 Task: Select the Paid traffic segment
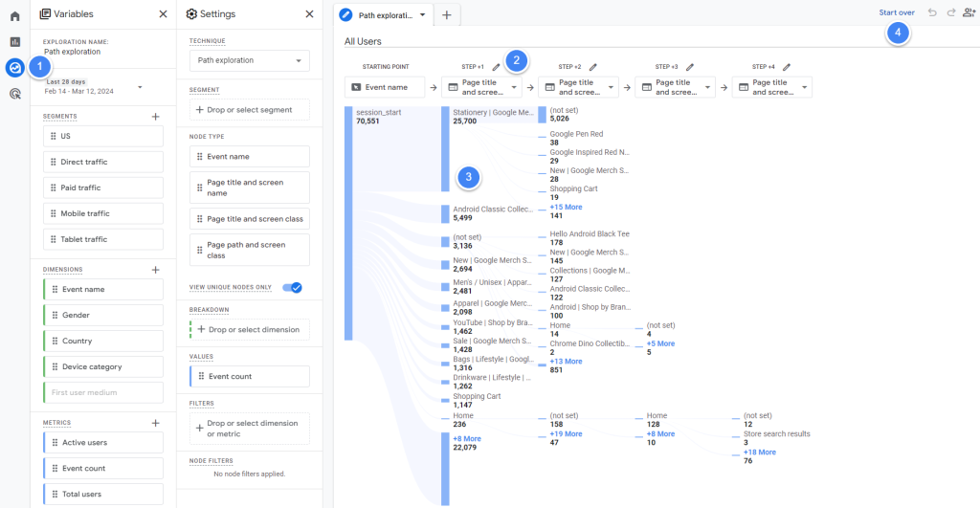point(103,188)
